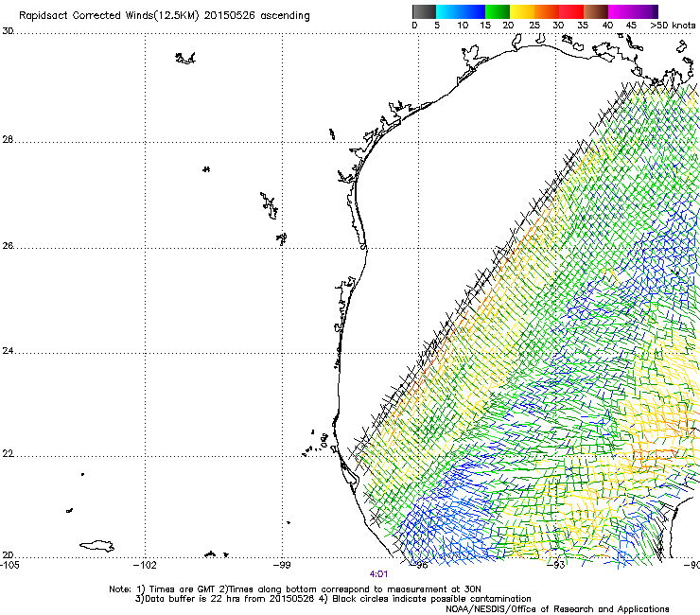Click the longitude axis label '-102'
Viewport: 700px width, 615px height.
click(x=145, y=565)
